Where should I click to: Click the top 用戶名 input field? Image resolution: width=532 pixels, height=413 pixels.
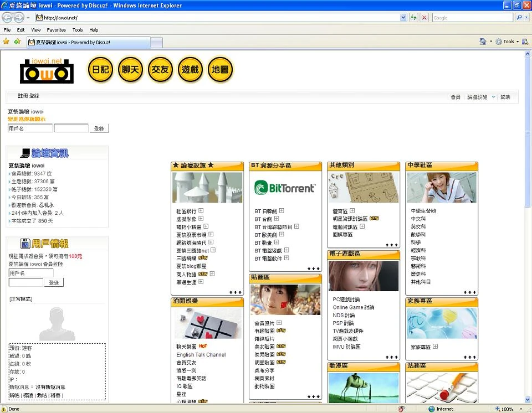point(30,128)
